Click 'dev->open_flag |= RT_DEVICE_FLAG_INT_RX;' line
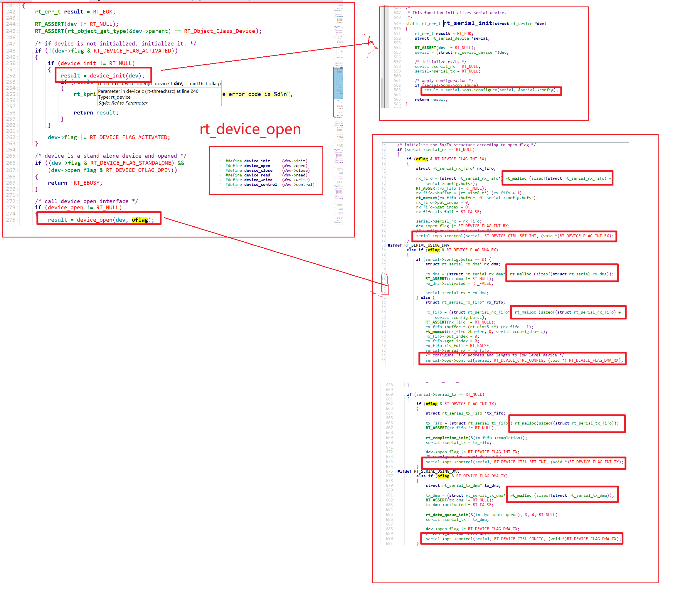 pos(462,226)
